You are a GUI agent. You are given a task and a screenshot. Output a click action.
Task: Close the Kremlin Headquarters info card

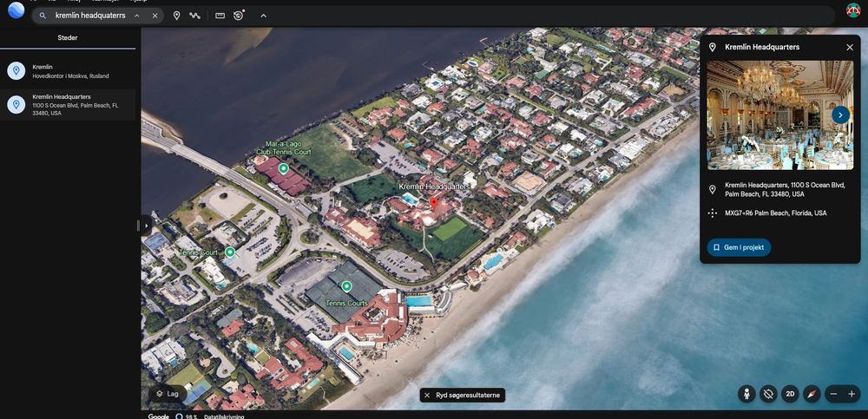pyautogui.click(x=850, y=48)
